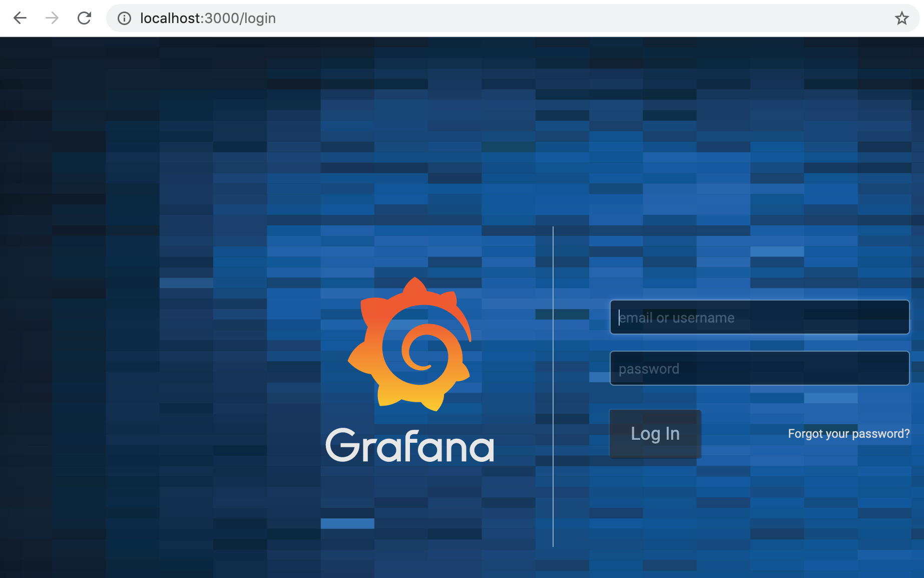The width and height of the screenshot is (924, 578).
Task: Click the "3000" port number in the URL
Action: click(x=222, y=19)
